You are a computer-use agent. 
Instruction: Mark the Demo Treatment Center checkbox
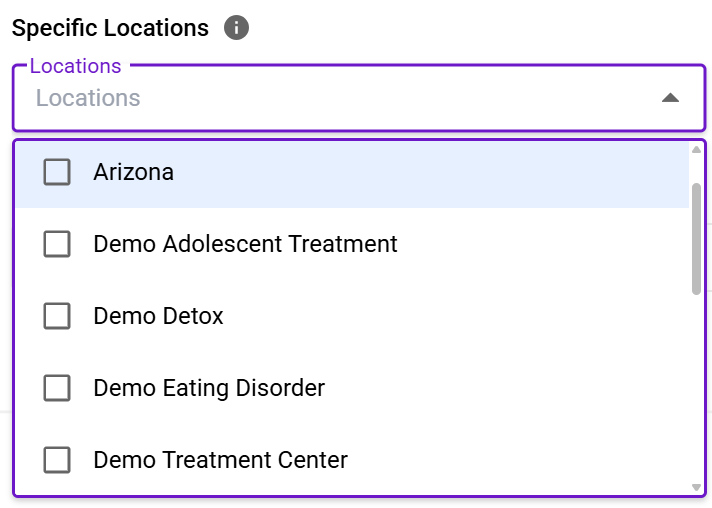tap(57, 460)
